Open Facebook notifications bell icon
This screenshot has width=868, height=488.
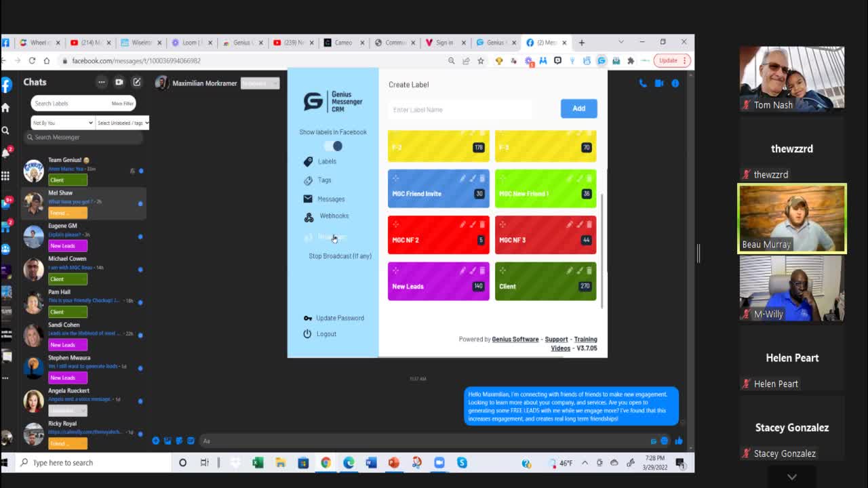[5, 153]
